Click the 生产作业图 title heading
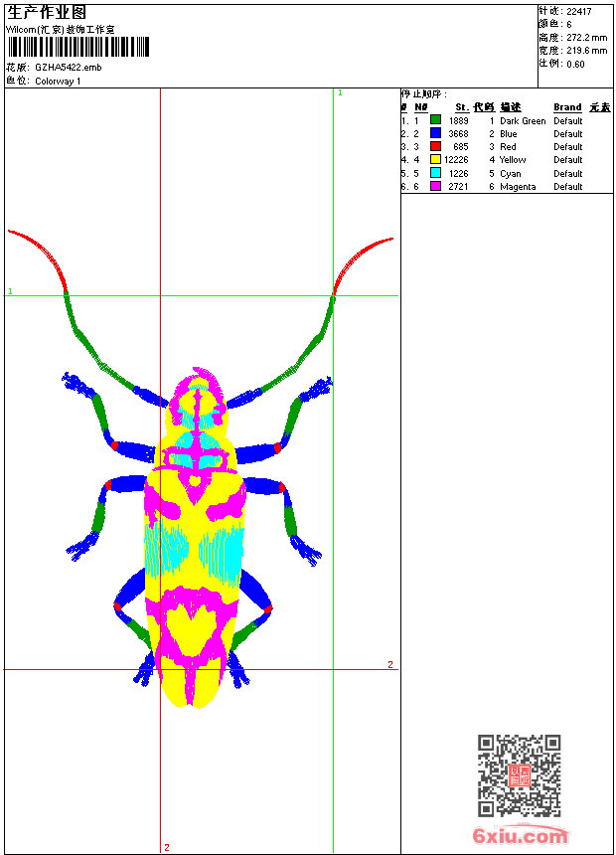 tap(47, 12)
